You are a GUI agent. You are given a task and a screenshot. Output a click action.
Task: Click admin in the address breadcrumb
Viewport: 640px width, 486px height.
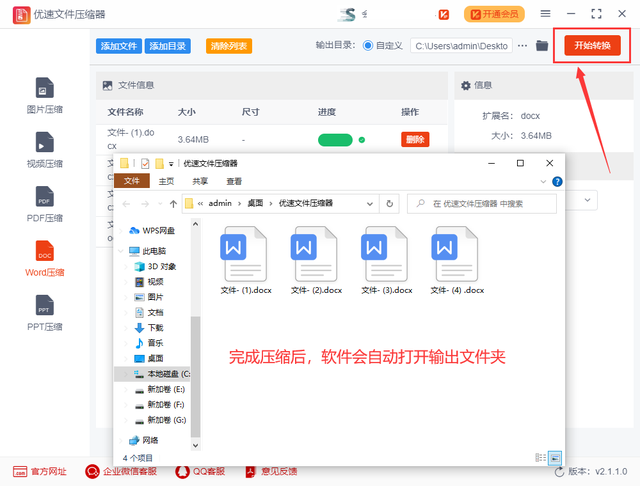tap(220, 203)
